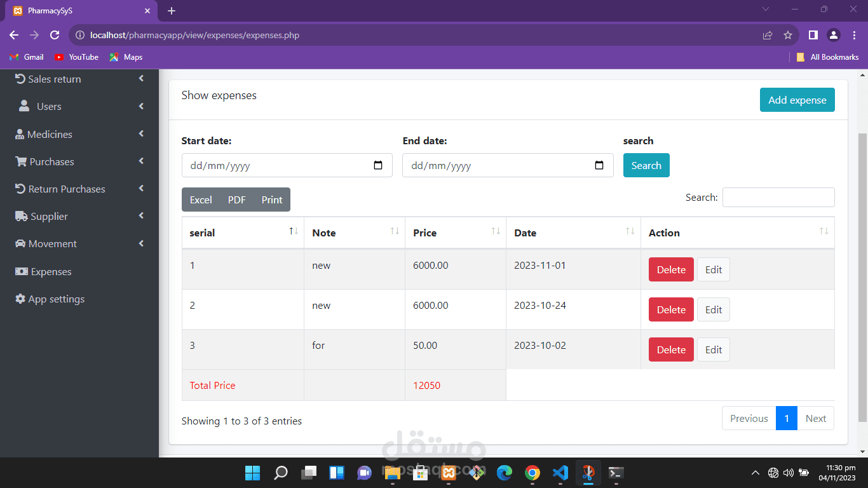Open the Maps bookmark
868x488 pixels.
coord(126,57)
